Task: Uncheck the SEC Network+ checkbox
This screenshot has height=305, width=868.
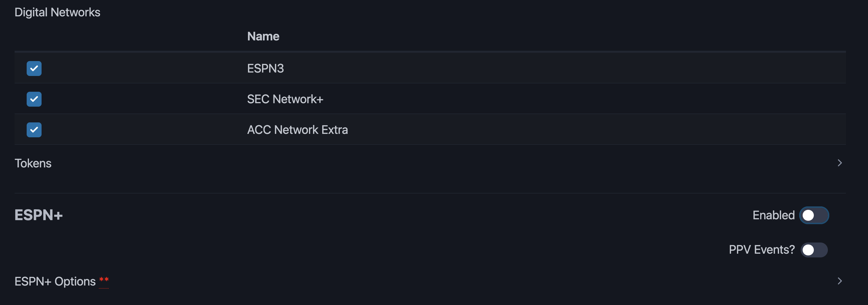Action: tap(34, 99)
